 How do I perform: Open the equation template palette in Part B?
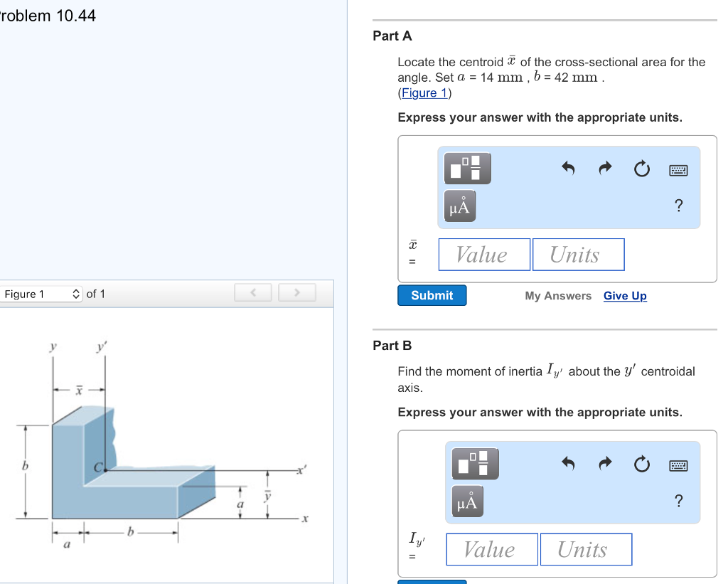pos(474,463)
